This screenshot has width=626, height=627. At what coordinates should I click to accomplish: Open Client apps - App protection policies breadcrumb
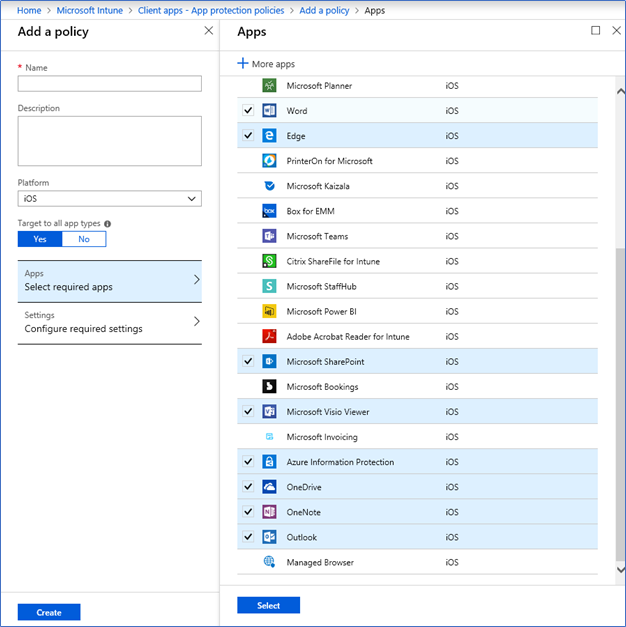coord(211,10)
